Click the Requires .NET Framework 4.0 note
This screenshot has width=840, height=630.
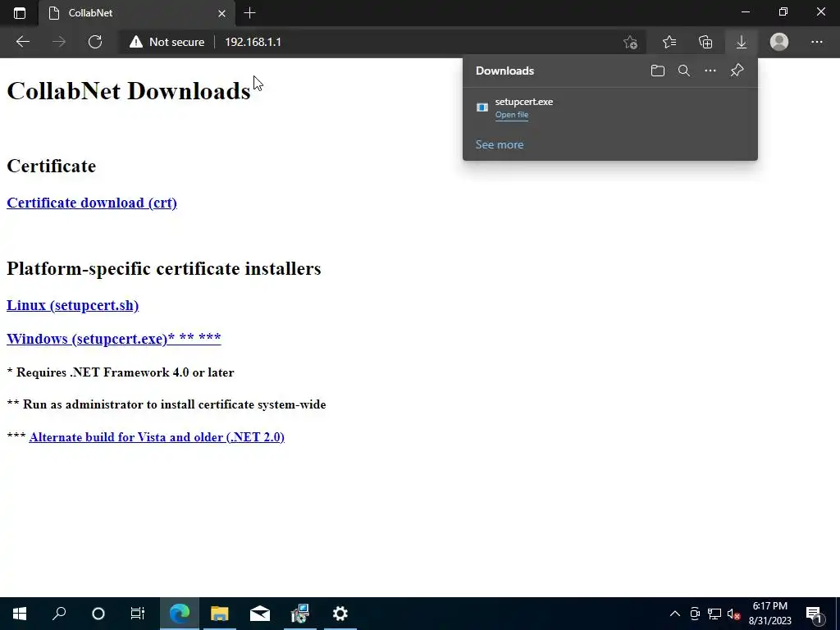click(x=120, y=372)
